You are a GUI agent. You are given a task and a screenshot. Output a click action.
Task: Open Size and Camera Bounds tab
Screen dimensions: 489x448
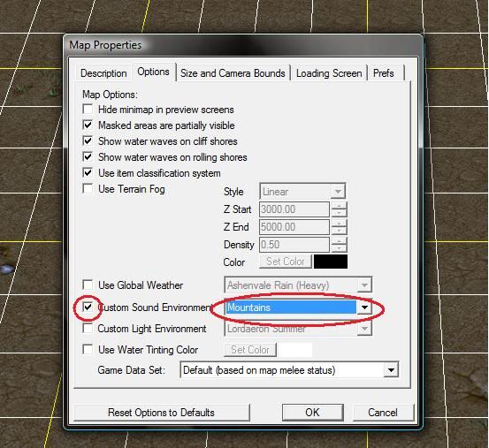click(x=233, y=73)
